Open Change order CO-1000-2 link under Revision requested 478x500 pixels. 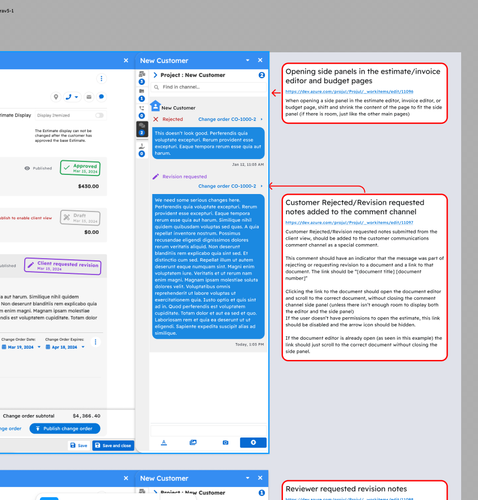(x=227, y=186)
